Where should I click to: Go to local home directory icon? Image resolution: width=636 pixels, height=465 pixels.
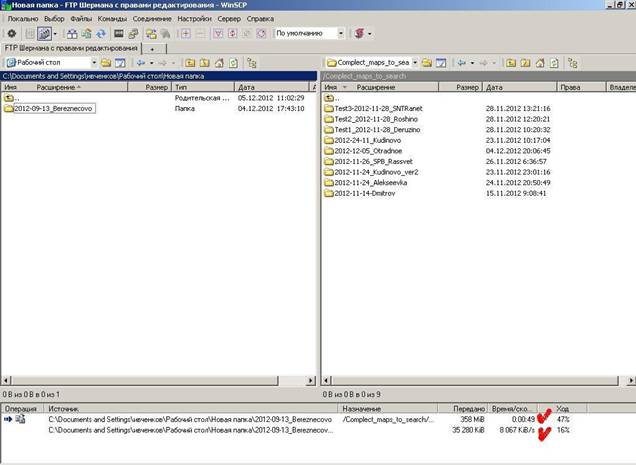pos(219,63)
